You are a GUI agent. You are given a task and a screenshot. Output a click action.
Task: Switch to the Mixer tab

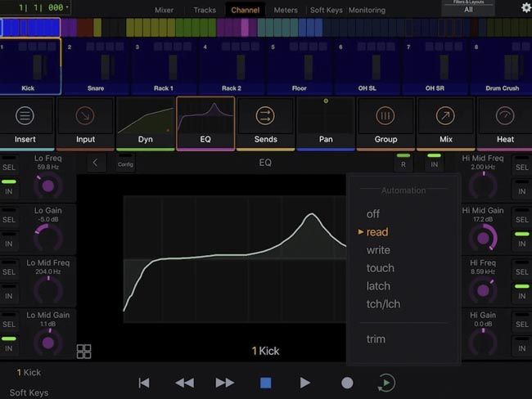tap(164, 10)
